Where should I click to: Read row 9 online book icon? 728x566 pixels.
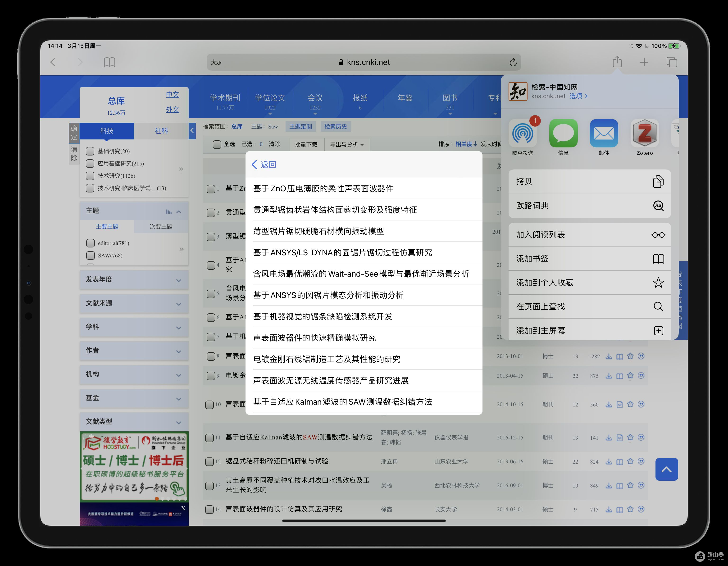point(619,376)
